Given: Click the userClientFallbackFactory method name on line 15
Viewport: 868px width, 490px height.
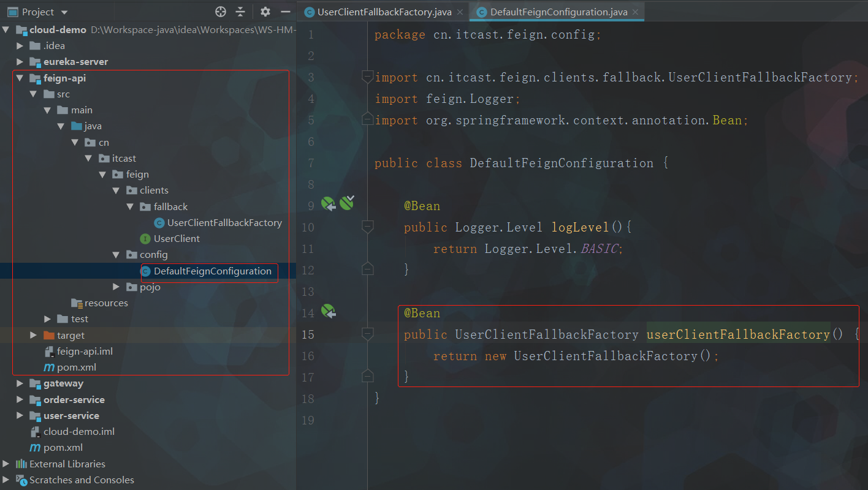Looking at the screenshot, I should point(738,334).
